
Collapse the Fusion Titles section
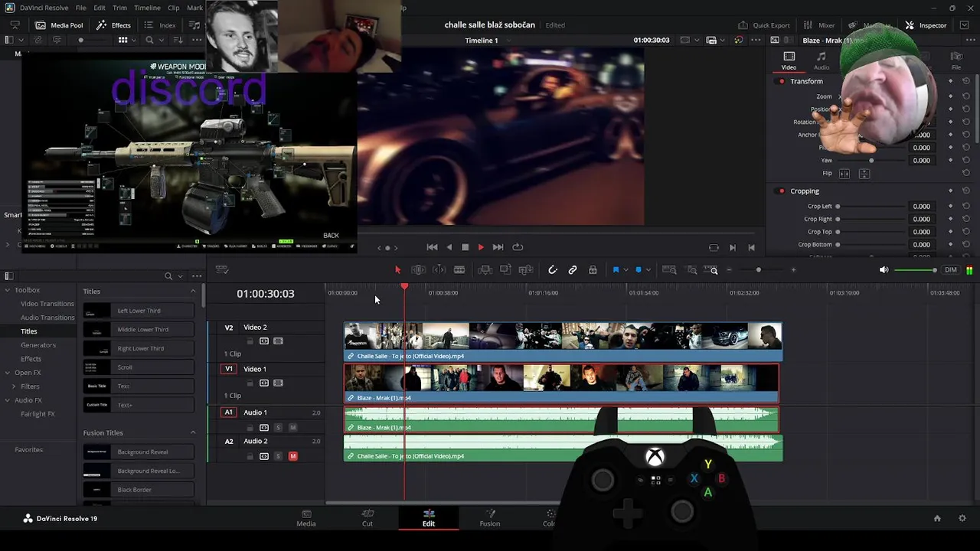(x=193, y=433)
